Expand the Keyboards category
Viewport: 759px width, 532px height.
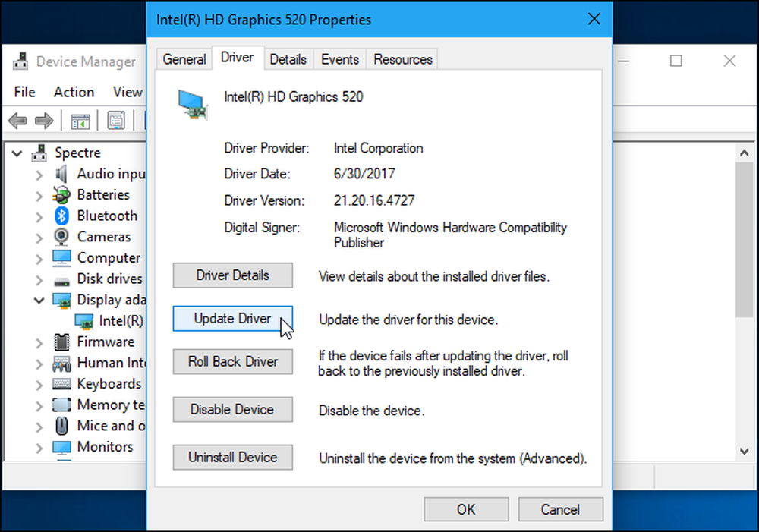(x=39, y=385)
